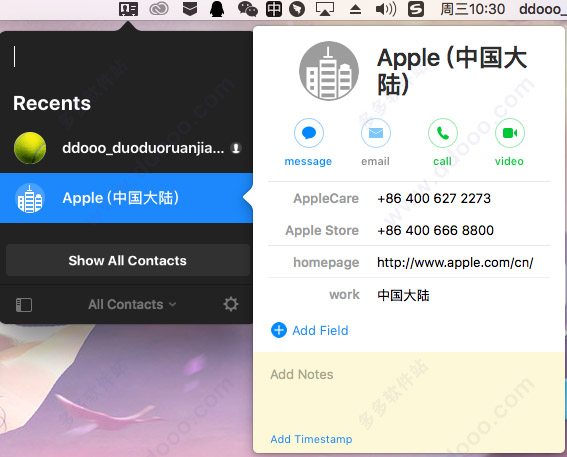
Task: Click the tennis ball contact avatar
Action: click(30, 148)
